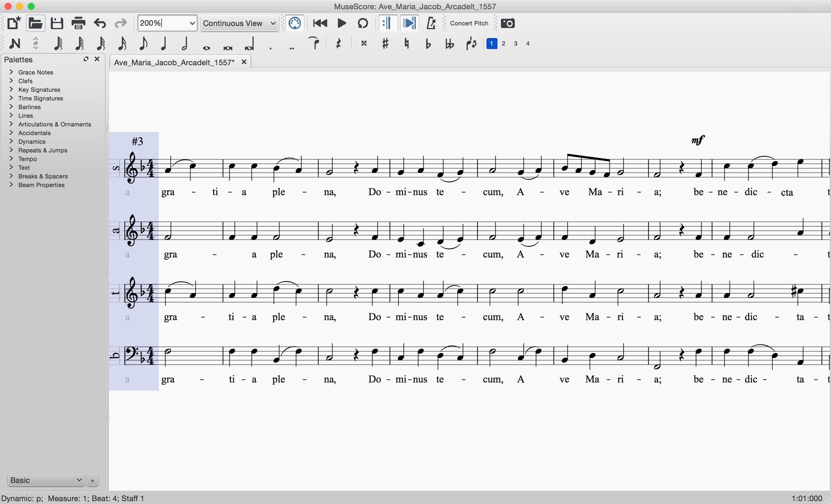Start score playback
Viewport: 831px width, 504px height.
341,23
